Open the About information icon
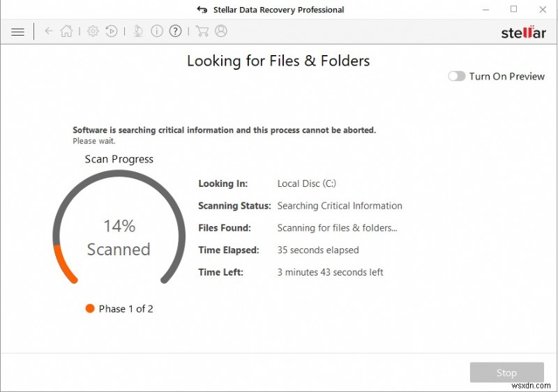558x392 pixels. point(157,31)
